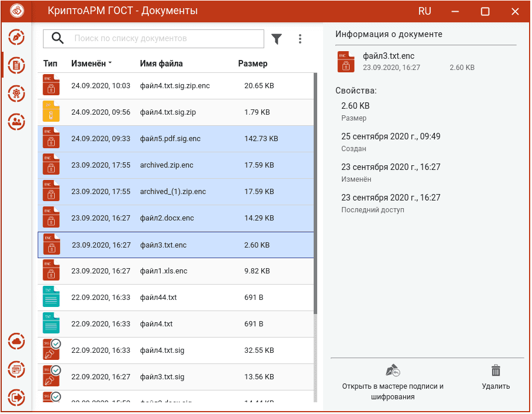Click ENC icon of файл4.txt.sig.zip.enc row
The height and width of the screenshot is (414, 532).
tap(51, 85)
